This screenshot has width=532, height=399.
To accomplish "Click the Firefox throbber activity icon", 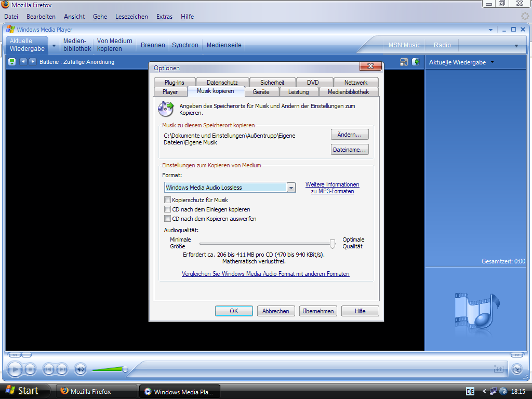I will click(525, 16).
